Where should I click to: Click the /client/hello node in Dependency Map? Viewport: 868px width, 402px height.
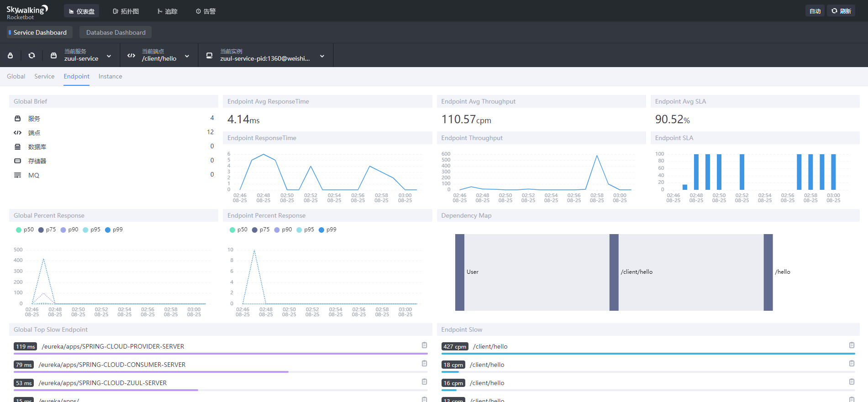[614, 272]
